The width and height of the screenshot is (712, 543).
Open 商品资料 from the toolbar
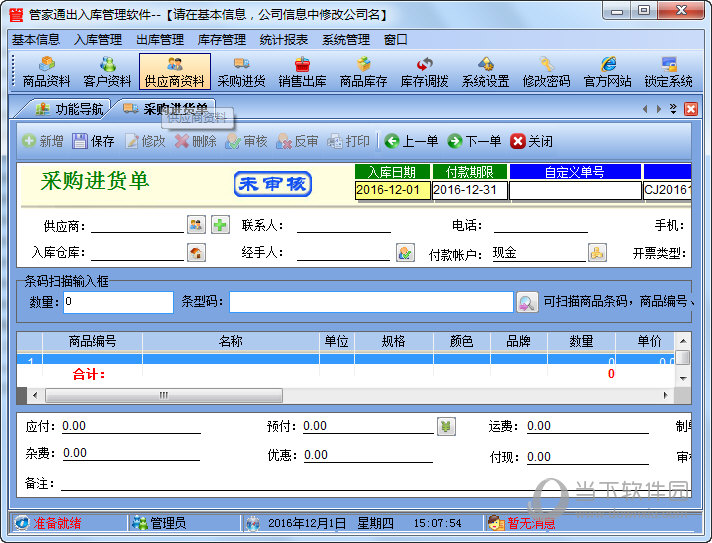point(46,72)
